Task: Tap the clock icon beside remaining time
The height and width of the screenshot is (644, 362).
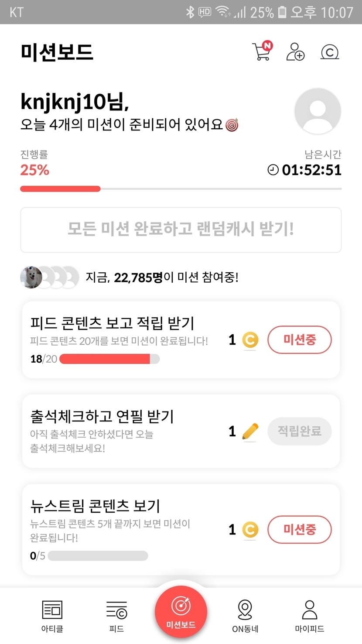Action: pyautogui.click(x=273, y=170)
